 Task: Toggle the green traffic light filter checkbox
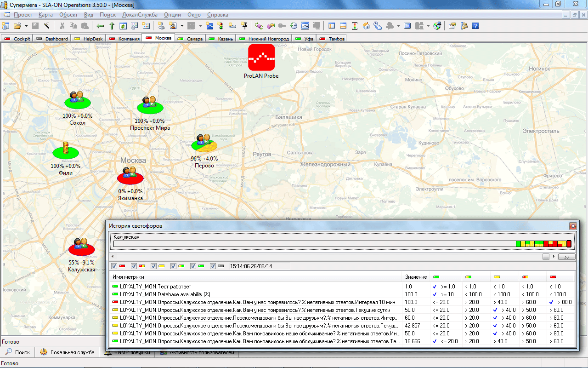[193, 266]
